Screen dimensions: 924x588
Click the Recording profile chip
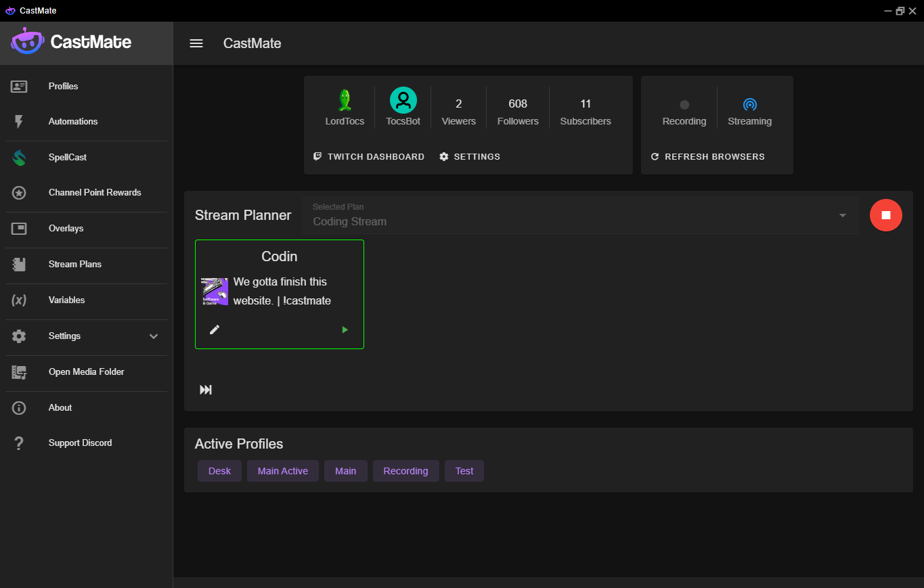point(405,471)
